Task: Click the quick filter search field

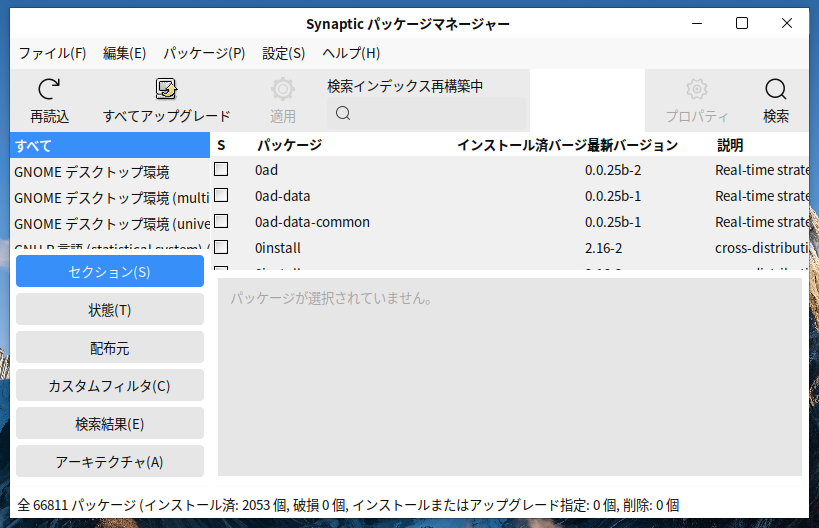Action: click(426, 113)
